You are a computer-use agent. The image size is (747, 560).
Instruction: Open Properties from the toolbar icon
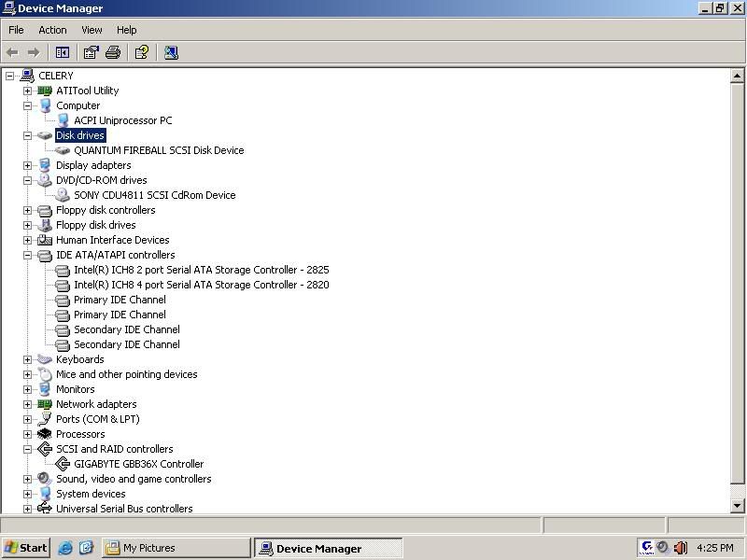click(91, 52)
